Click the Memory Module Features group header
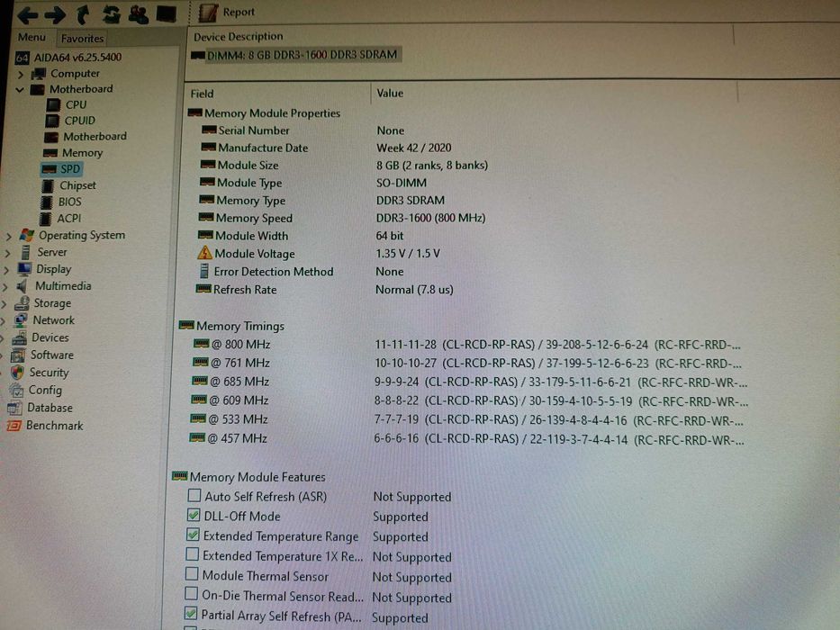 pyautogui.click(x=248, y=477)
